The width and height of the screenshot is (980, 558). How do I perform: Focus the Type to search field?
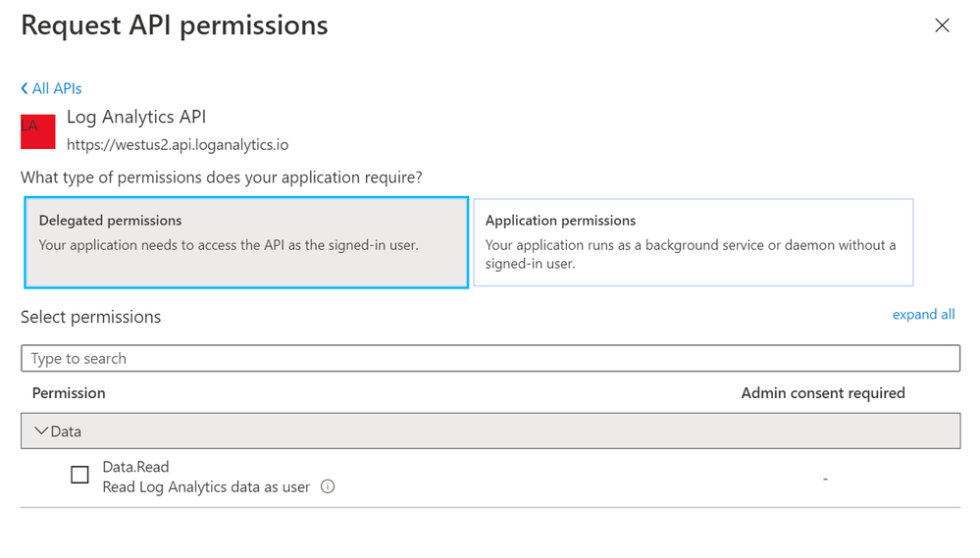[x=490, y=358]
